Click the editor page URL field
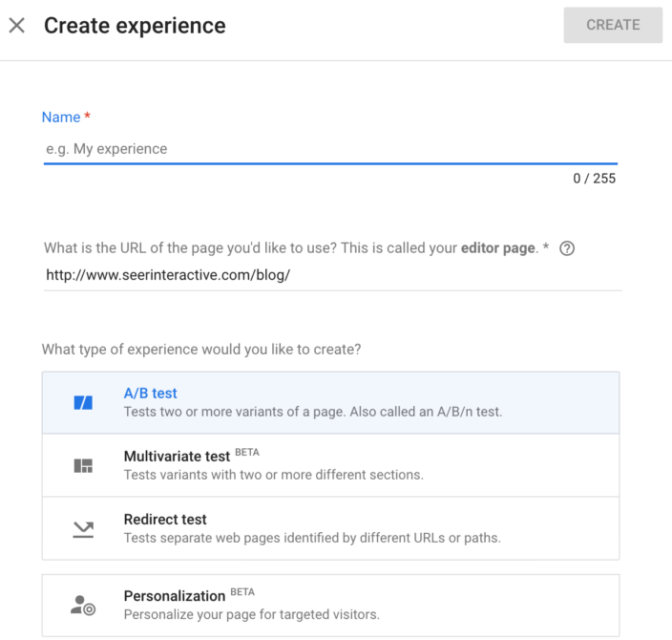This screenshot has width=672, height=640. pyautogui.click(x=332, y=275)
